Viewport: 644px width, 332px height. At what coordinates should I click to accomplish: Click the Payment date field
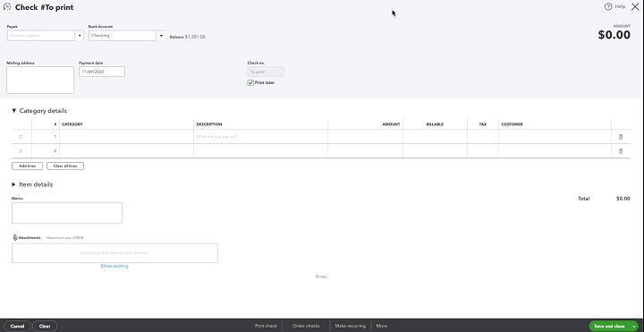[102, 72]
